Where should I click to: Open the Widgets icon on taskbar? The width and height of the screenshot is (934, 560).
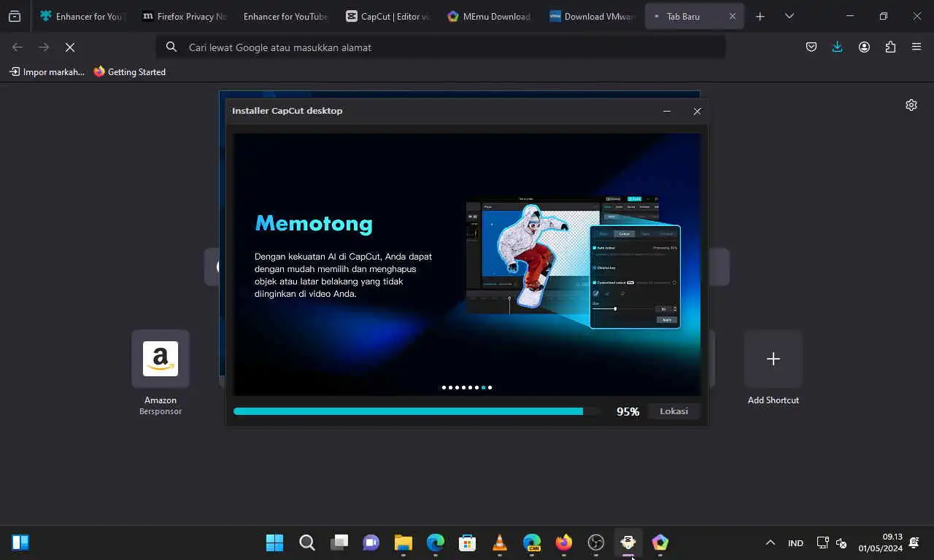pyautogui.click(x=20, y=542)
